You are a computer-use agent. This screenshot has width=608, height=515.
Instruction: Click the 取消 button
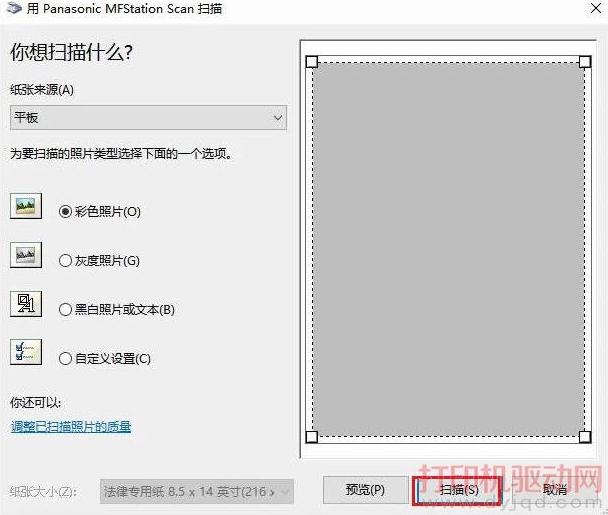click(555, 490)
